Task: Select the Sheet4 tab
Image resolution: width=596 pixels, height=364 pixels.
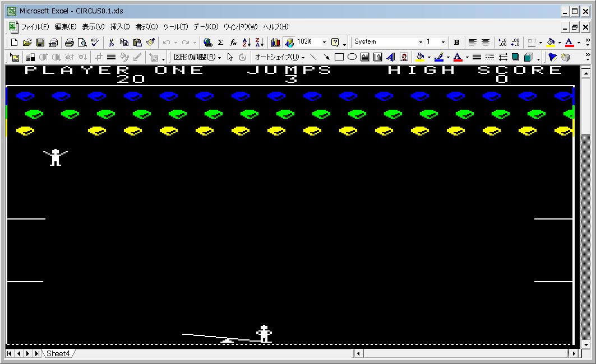Action: point(58,353)
